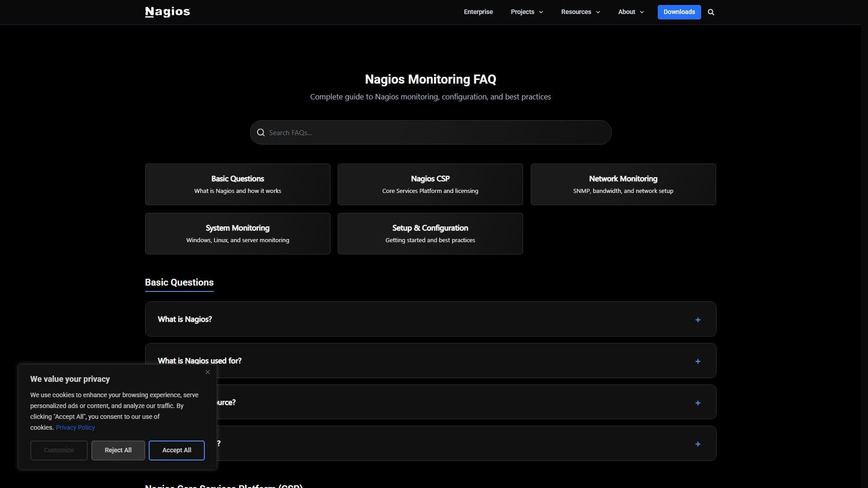Open the About dropdown menu

coord(631,12)
